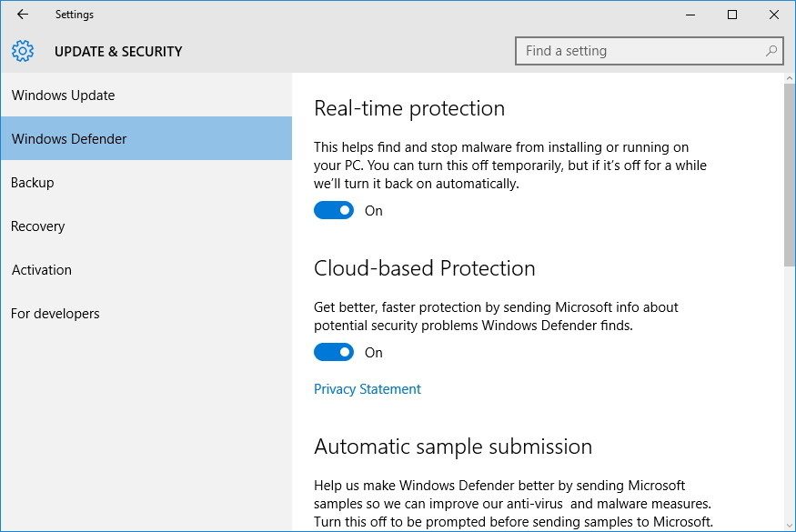Open the Privacy Statement link
The width and height of the screenshot is (796, 532).
[x=368, y=388]
